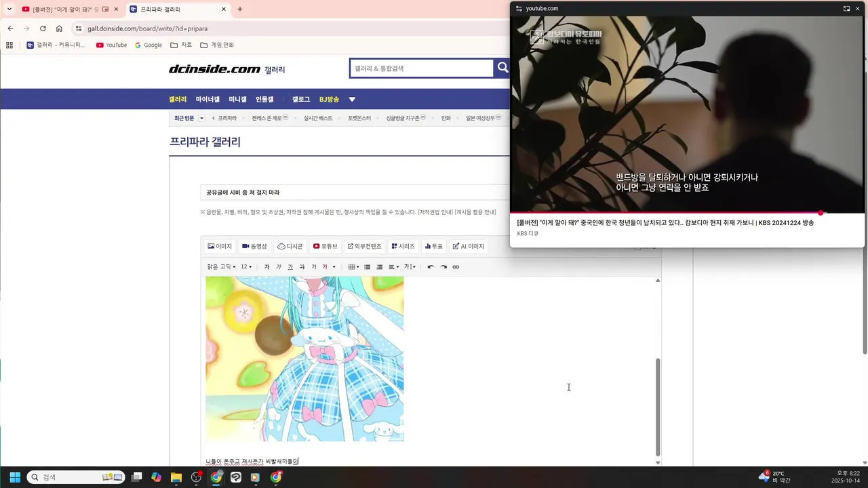
Task: Insert a bulleted list
Action: coord(368,267)
